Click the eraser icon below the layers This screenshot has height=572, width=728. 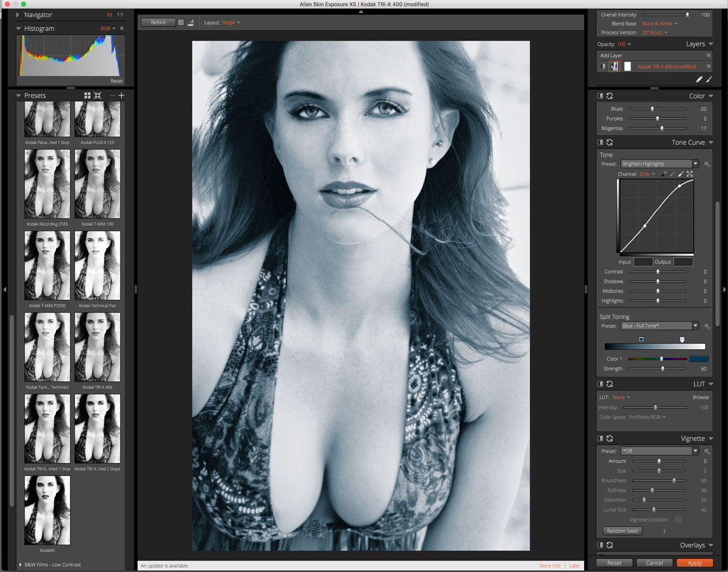tap(699, 79)
